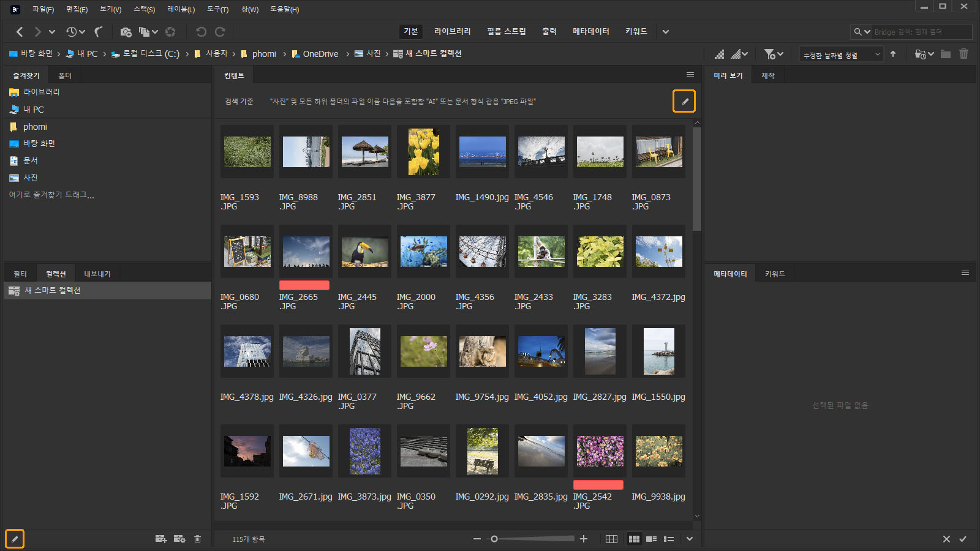
Task: Click OneDrive in the path breadcrumb
Action: coord(320,54)
